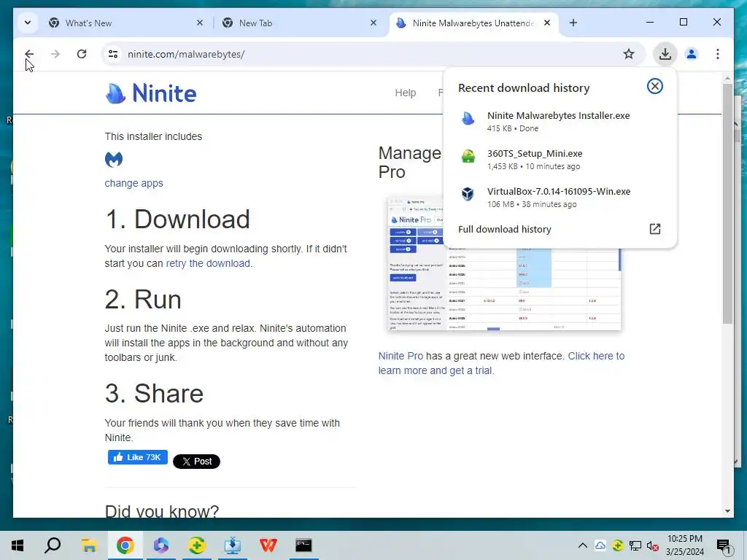This screenshot has height=560, width=747.
Task: Click the browser forward arrow
Action: (x=55, y=54)
